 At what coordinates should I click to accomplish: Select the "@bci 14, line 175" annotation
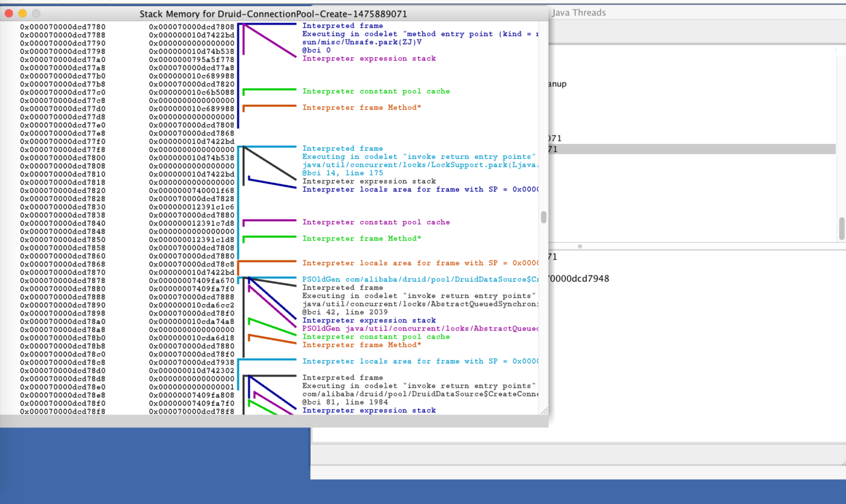(x=342, y=173)
